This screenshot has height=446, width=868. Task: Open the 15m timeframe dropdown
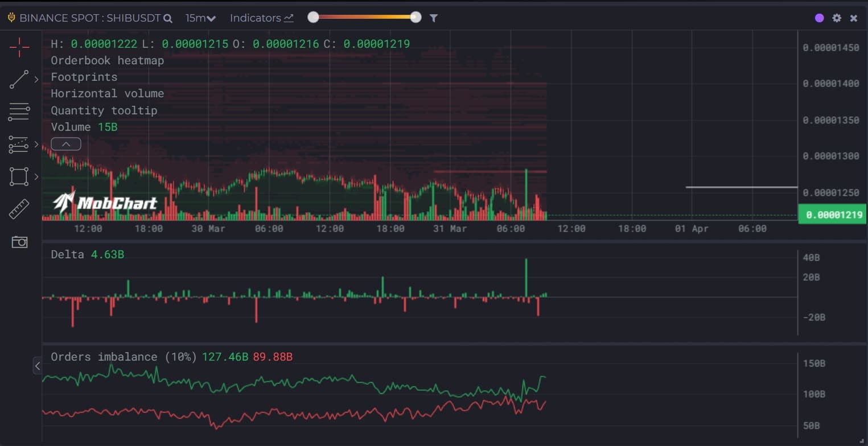point(200,18)
